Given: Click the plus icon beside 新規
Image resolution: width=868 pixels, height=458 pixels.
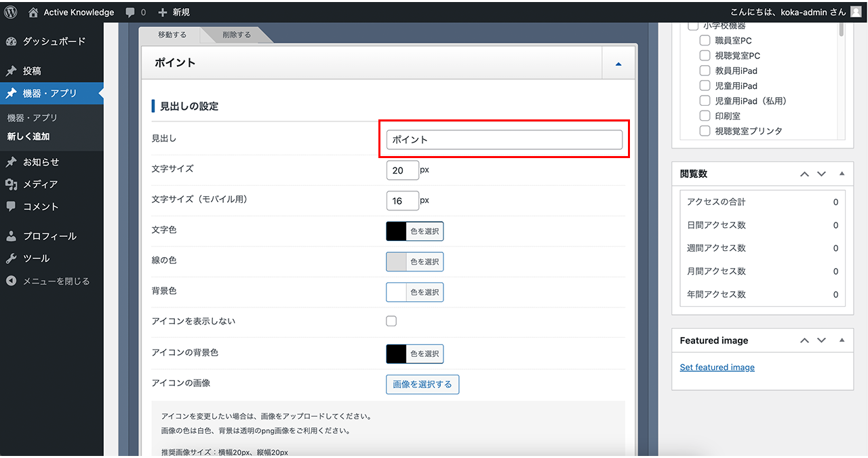Looking at the screenshot, I should click(162, 12).
